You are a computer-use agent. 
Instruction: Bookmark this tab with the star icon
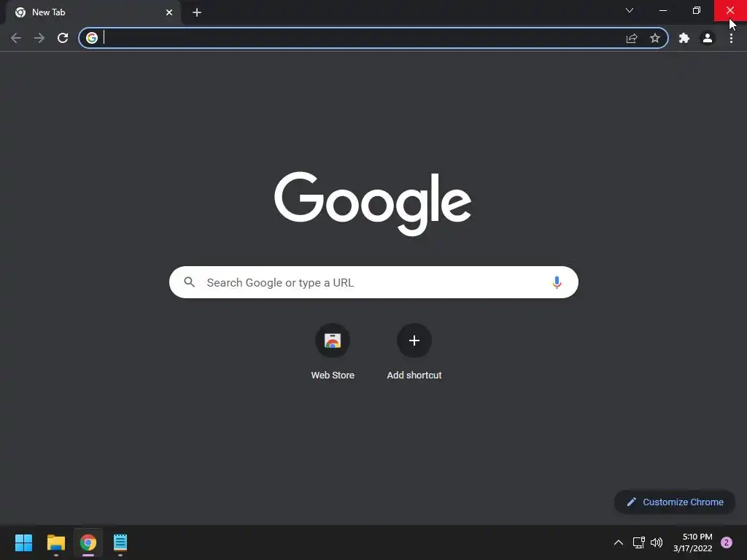click(x=655, y=38)
